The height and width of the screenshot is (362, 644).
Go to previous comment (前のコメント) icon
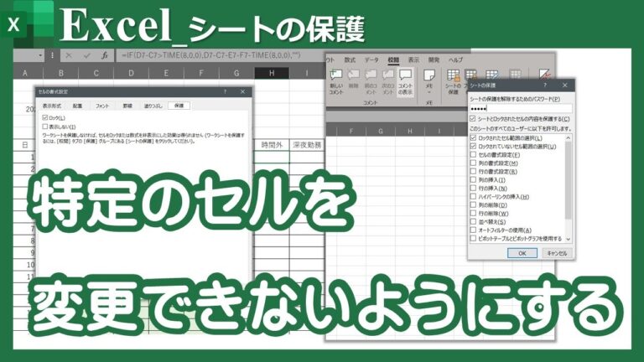click(x=371, y=80)
